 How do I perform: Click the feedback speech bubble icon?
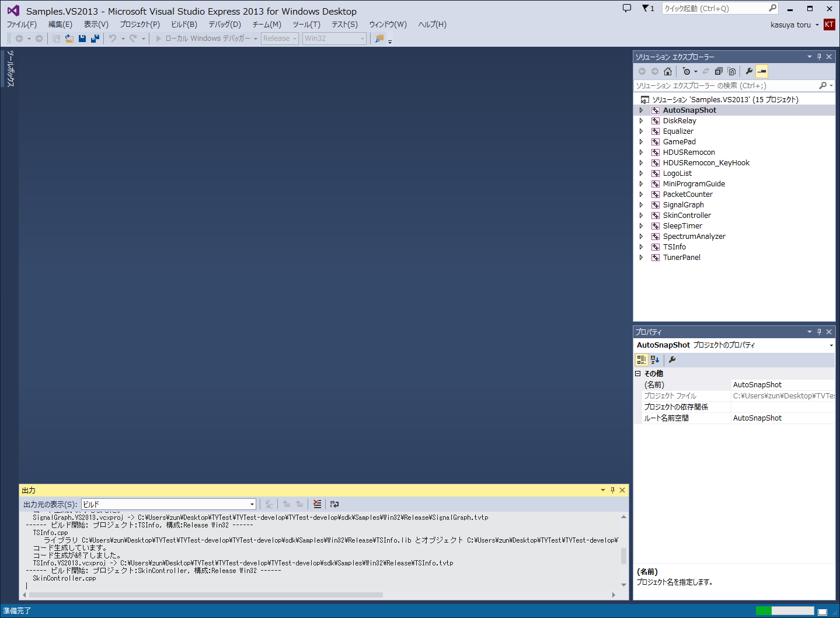pyautogui.click(x=627, y=8)
